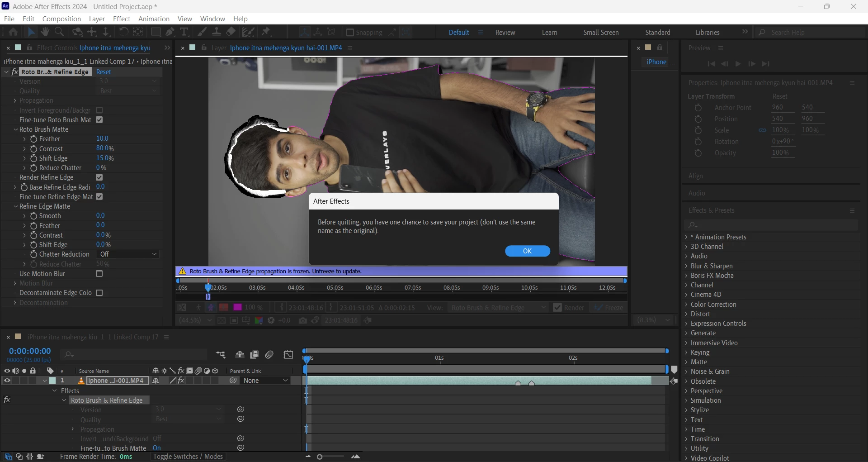868x462 pixels.
Task: Select the Rotation tool
Action: (123, 32)
